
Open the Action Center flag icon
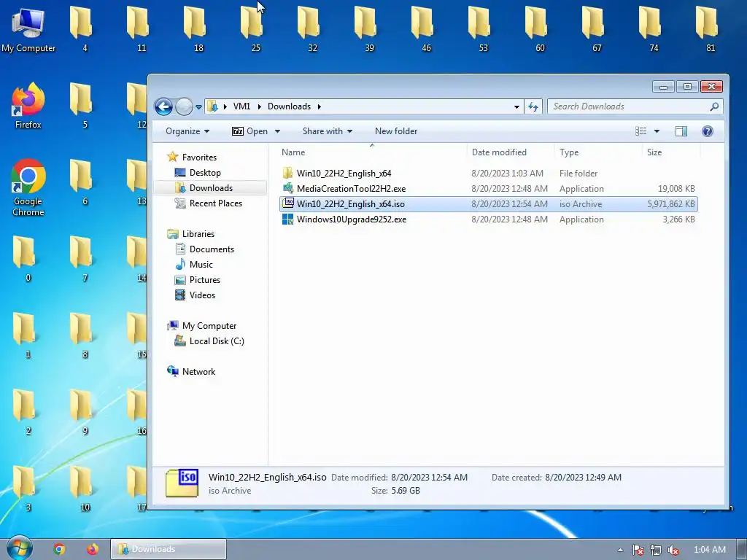coord(638,550)
